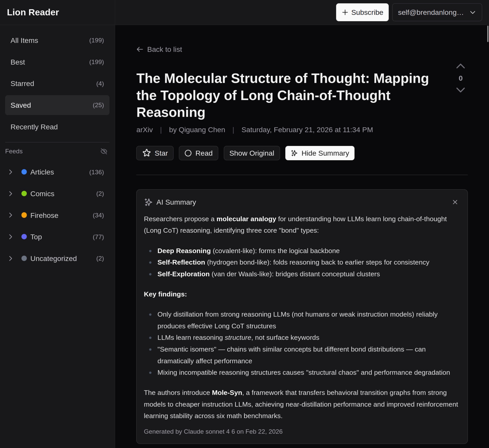Hide the AI summary
The height and width of the screenshot is (448, 489).
coord(319,153)
